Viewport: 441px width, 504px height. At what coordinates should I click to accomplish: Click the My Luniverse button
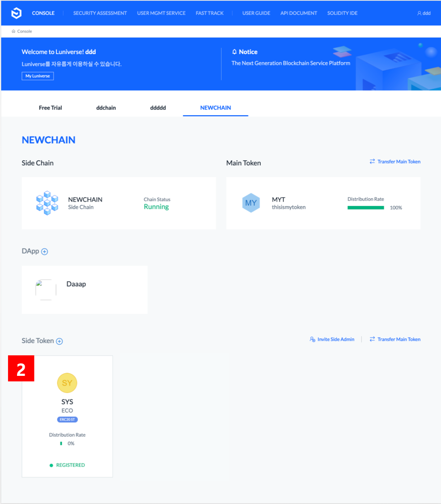(38, 76)
